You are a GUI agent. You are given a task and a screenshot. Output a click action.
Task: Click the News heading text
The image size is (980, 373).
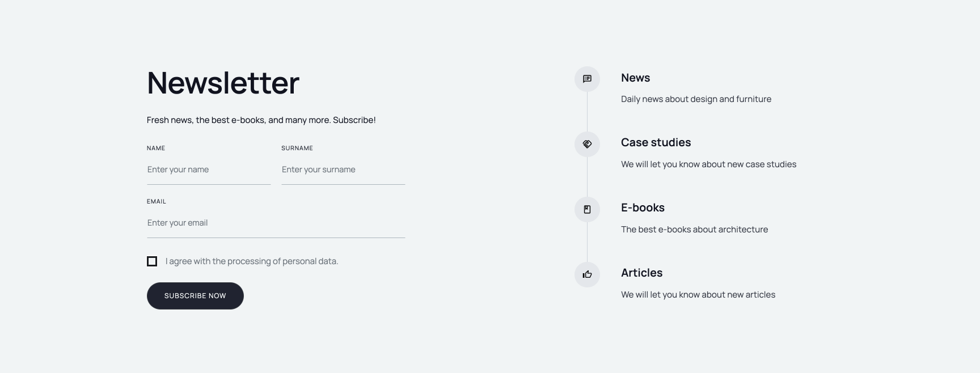click(635, 78)
